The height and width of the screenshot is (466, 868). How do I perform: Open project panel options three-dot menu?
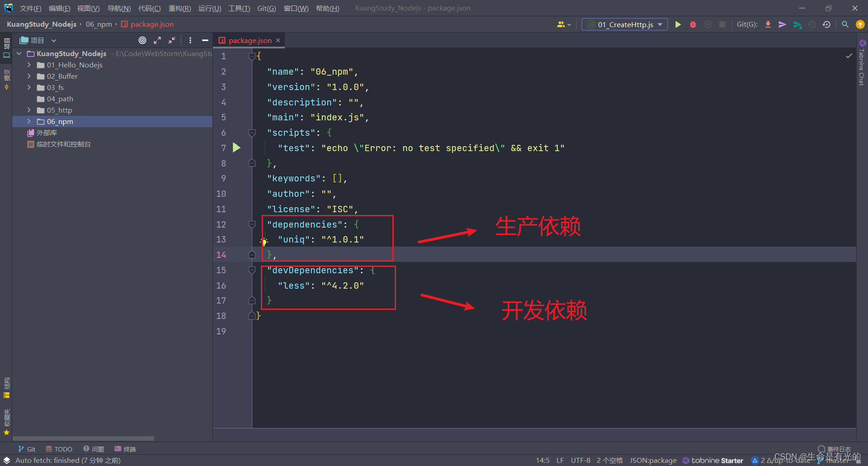point(190,40)
